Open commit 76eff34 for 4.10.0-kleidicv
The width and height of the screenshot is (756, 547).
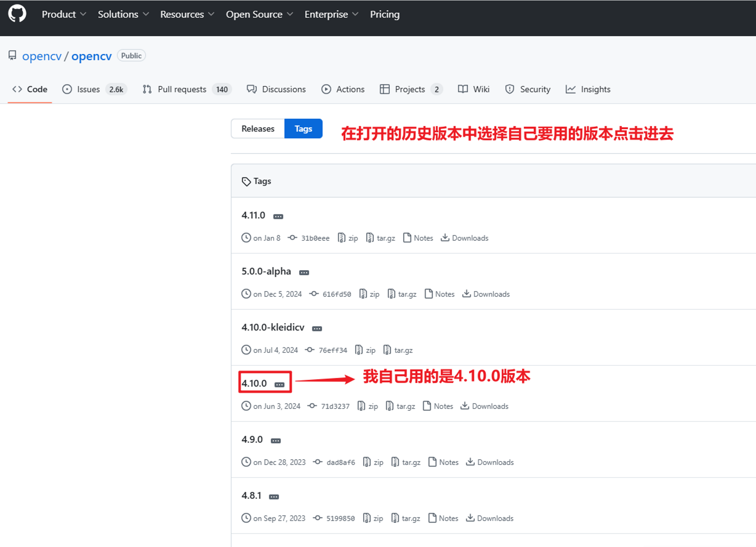326,350
